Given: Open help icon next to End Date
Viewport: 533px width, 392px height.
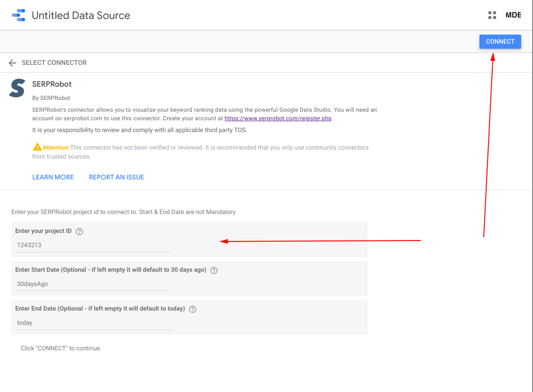Looking at the screenshot, I should point(192,309).
